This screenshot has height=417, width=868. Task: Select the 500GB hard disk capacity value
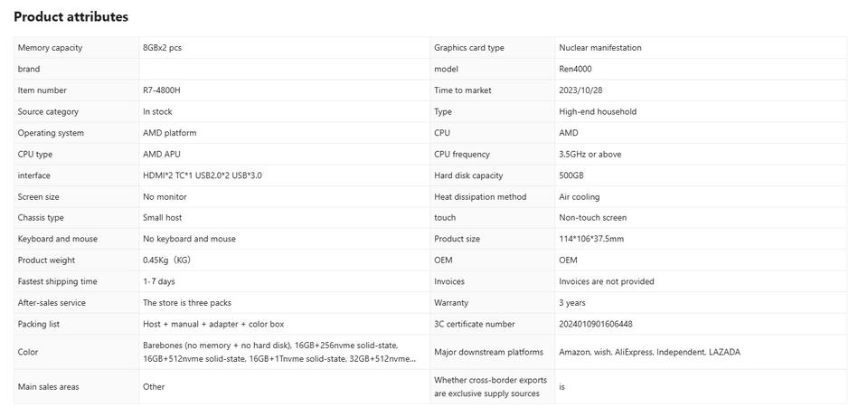point(571,175)
